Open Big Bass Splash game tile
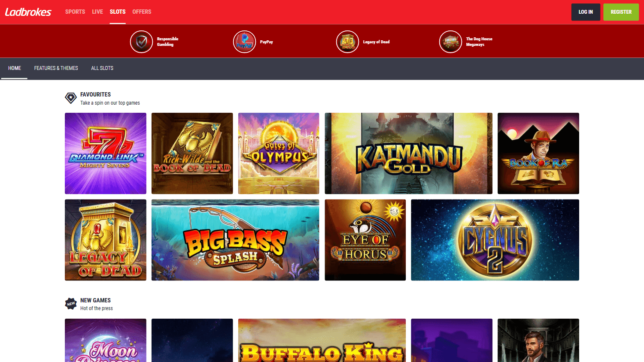Image resolution: width=644 pixels, height=362 pixels. [235, 240]
